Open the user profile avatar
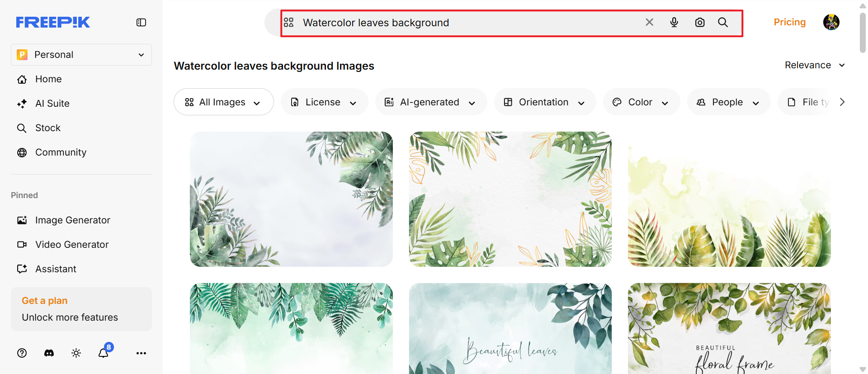Image resolution: width=868 pixels, height=374 pixels. pyautogui.click(x=831, y=22)
